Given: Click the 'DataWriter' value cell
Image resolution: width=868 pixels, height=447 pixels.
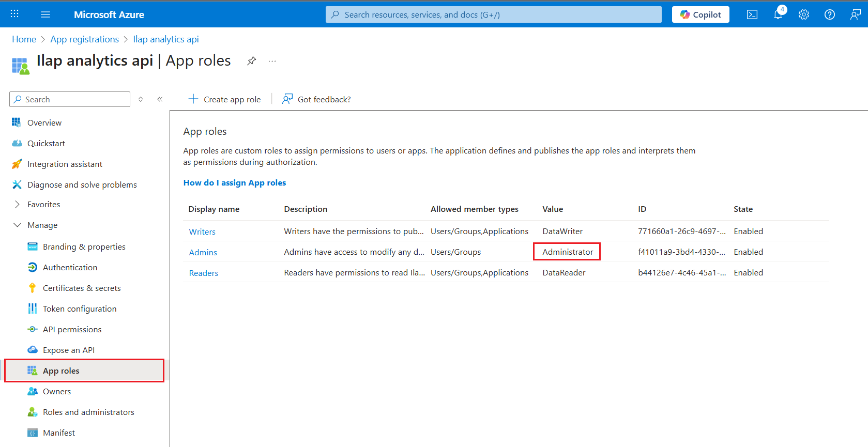Looking at the screenshot, I should pos(562,231).
